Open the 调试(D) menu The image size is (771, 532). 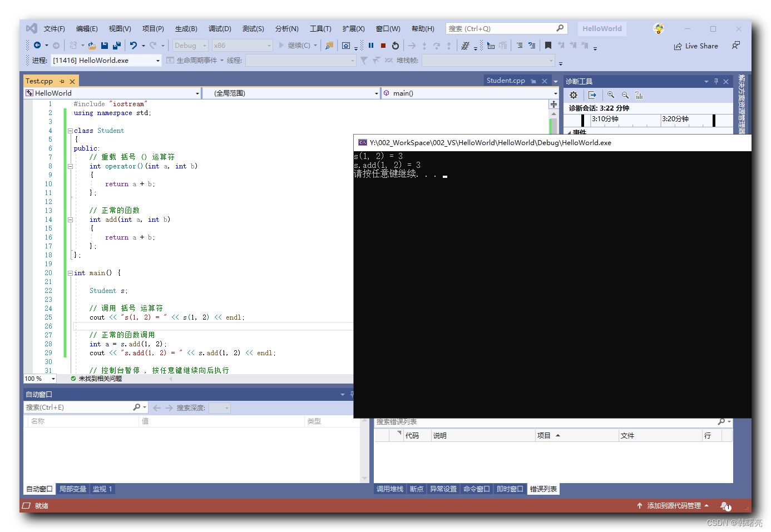point(220,29)
